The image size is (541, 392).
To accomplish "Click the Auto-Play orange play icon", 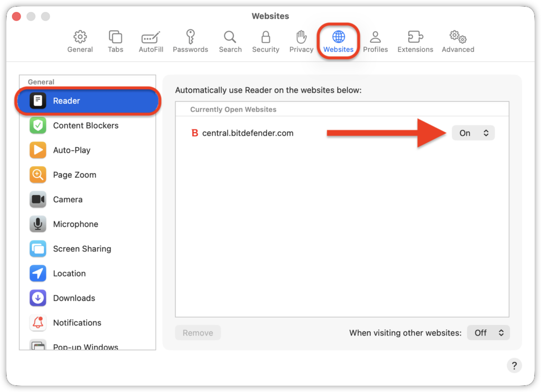I will click(x=38, y=150).
